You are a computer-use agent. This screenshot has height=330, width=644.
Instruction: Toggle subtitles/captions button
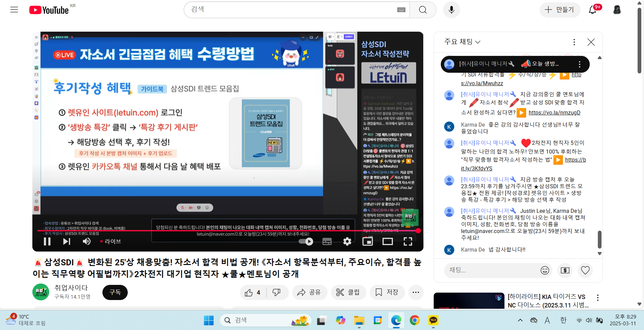(327, 241)
